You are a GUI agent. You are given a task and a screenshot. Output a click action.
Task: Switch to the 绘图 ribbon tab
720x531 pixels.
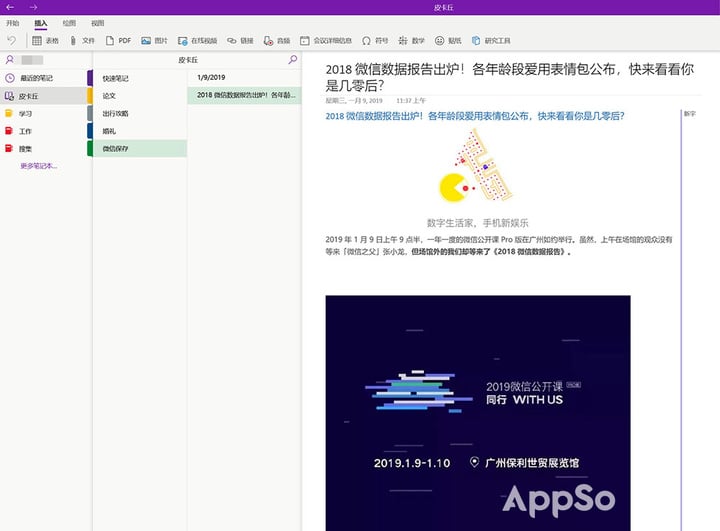pos(69,23)
